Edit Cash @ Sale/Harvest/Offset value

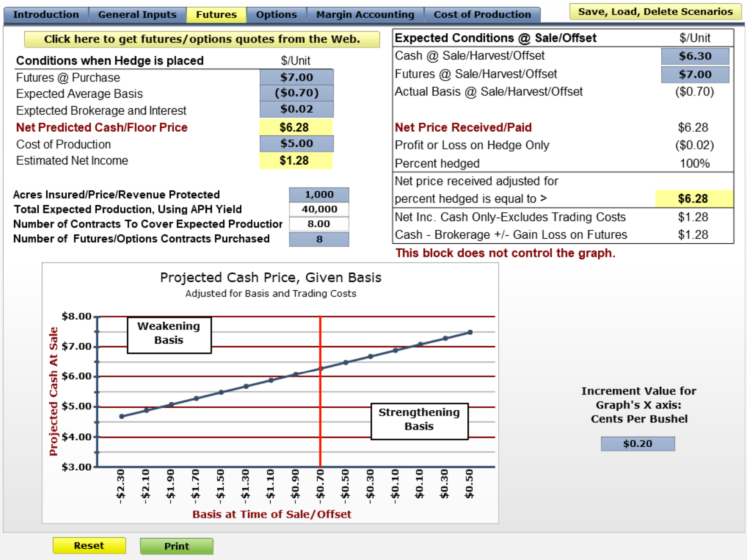point(695,56)
